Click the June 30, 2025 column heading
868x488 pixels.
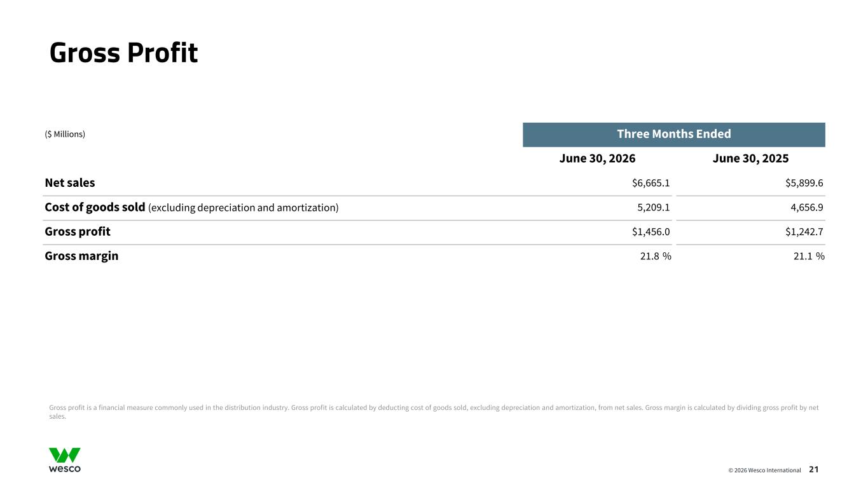click(751, 159)
